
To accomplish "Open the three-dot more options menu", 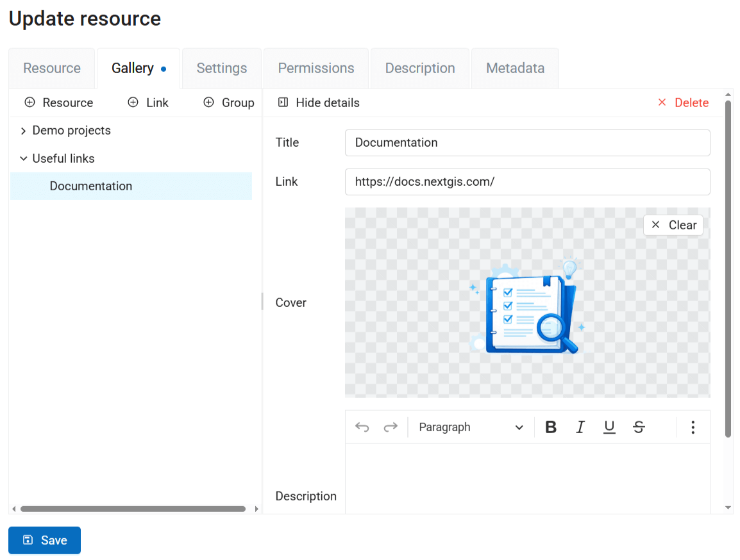I will (693, 427).
